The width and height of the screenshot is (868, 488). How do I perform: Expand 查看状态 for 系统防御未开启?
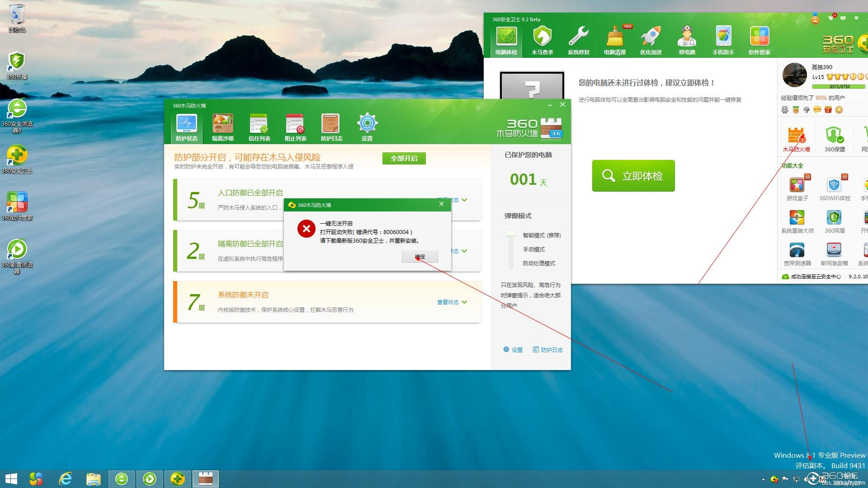tap(452, 302)
